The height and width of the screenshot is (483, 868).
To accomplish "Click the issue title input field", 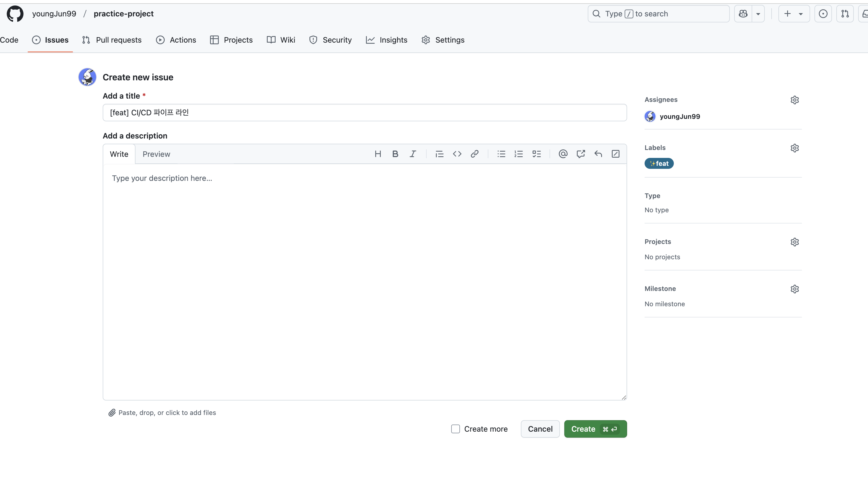I will click(365, 113).
